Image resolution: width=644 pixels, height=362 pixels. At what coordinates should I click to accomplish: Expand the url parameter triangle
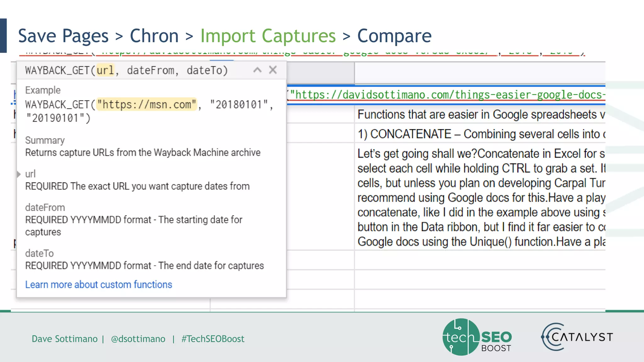pos(19,174)
